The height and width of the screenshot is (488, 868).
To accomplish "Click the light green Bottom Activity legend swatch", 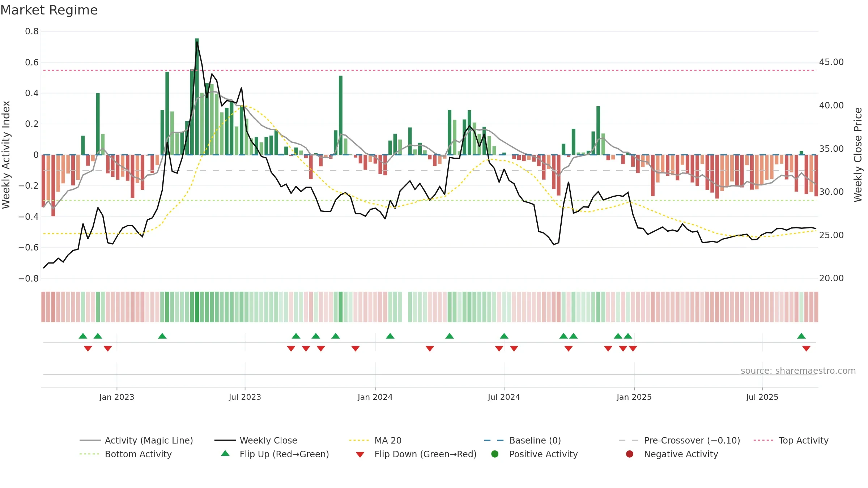I will (x=89, y=454).
